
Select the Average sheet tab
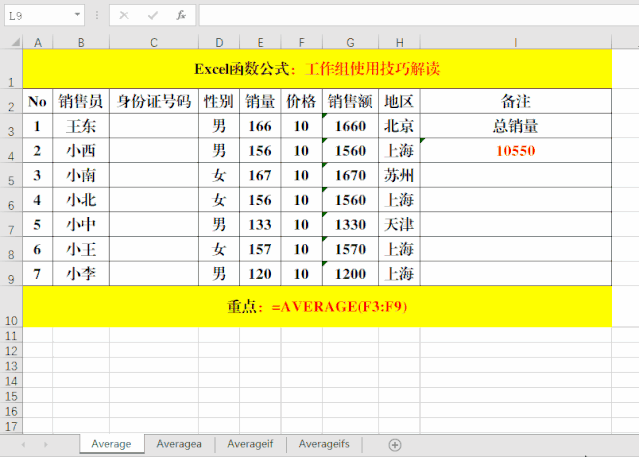click(x=111, y=444)
